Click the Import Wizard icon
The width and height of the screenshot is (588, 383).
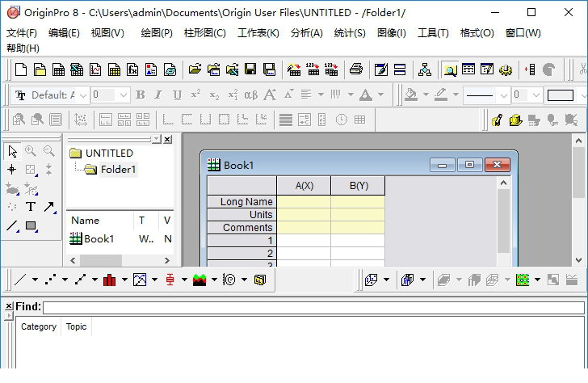(294, 69)
